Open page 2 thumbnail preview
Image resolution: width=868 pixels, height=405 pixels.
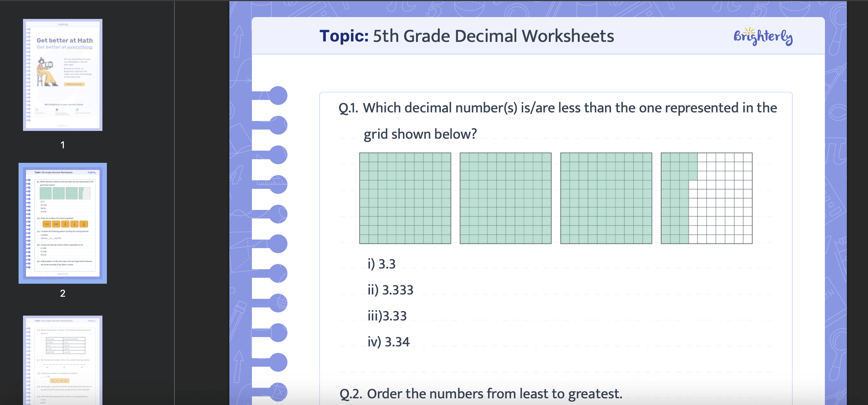63,224
